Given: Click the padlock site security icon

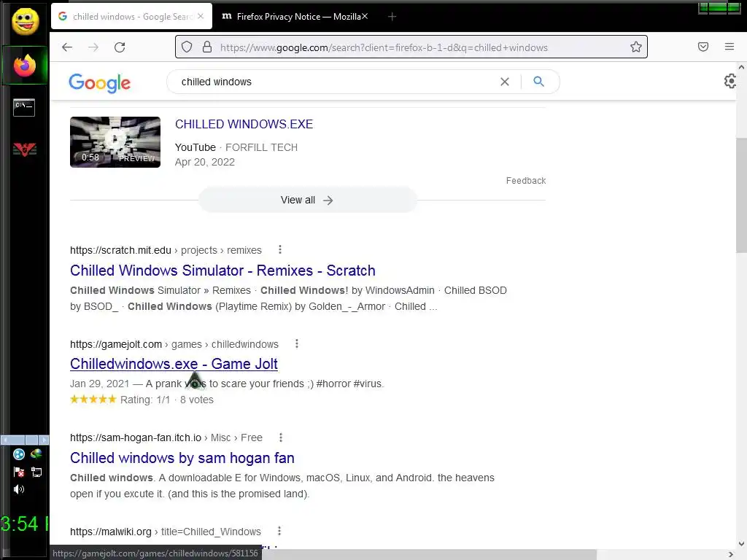Looking at the screenshot, I should 206,47.
